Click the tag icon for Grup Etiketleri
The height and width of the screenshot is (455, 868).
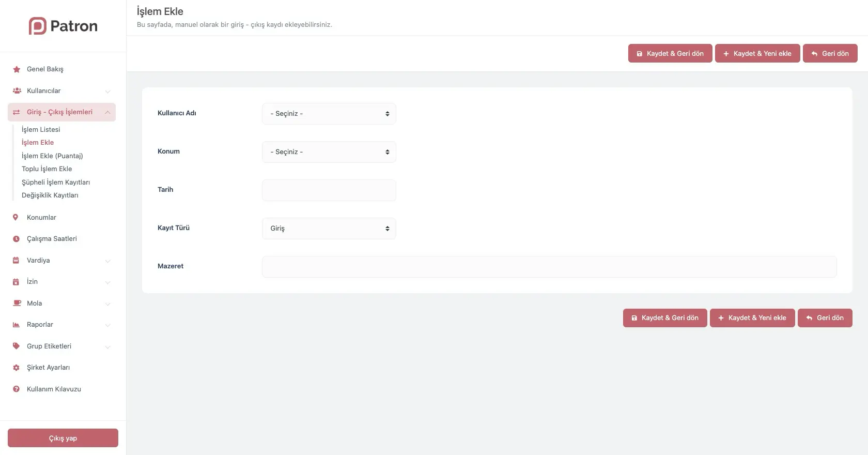(x=16, y=346)
